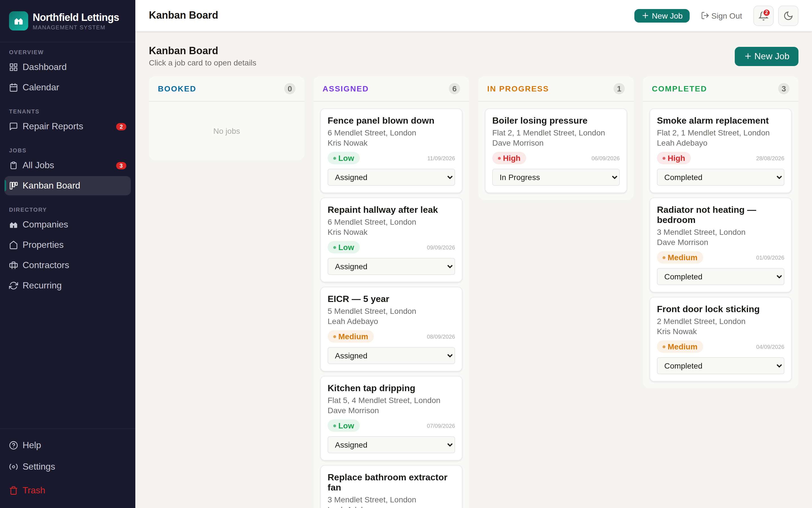Click the All Jobs clipboard icon

pos(14,165)
